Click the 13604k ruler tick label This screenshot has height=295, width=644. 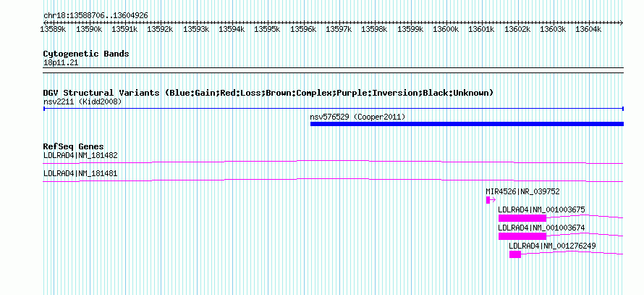(x=588, y=29)
